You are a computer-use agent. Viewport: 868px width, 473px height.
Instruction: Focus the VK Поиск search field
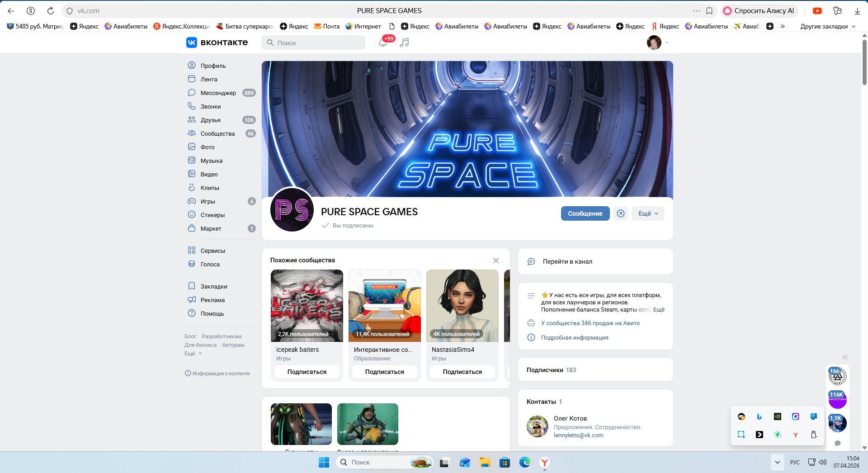313,43
